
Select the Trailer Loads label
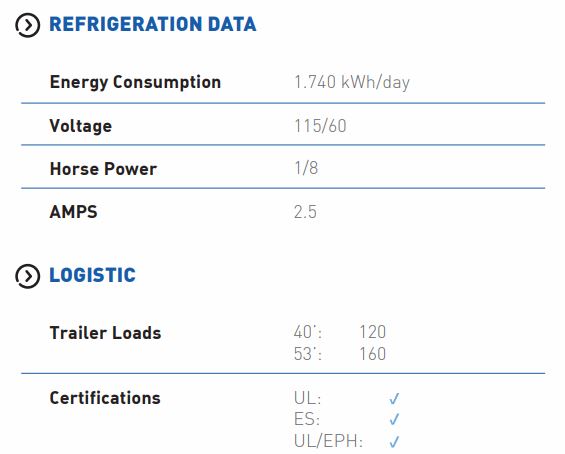(x=105, y=333)
